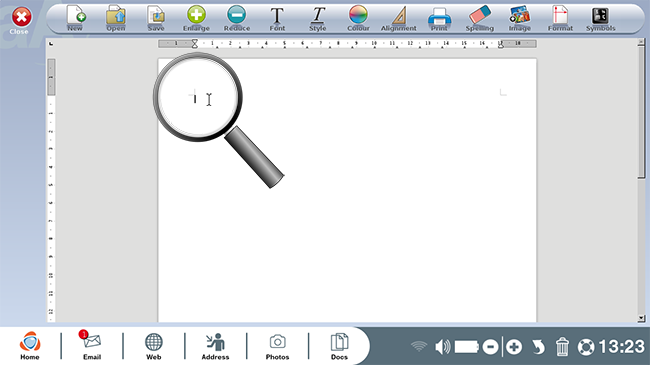650x365 pixels.
Task: Open the Address book
Action: [x=215, y=346]
